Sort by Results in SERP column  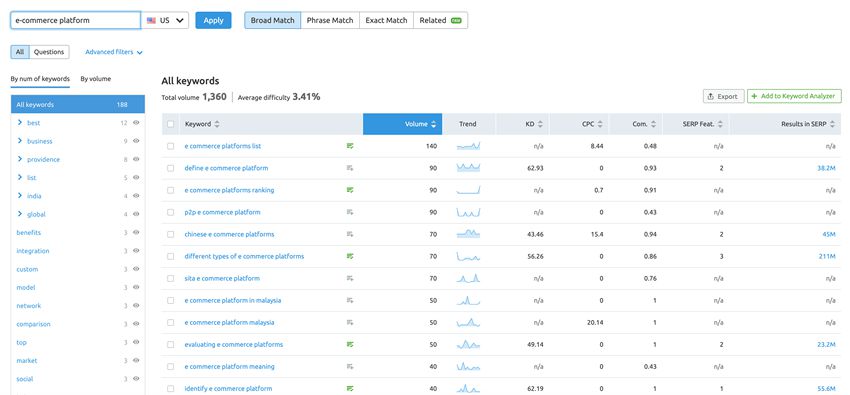click(785, 124)
